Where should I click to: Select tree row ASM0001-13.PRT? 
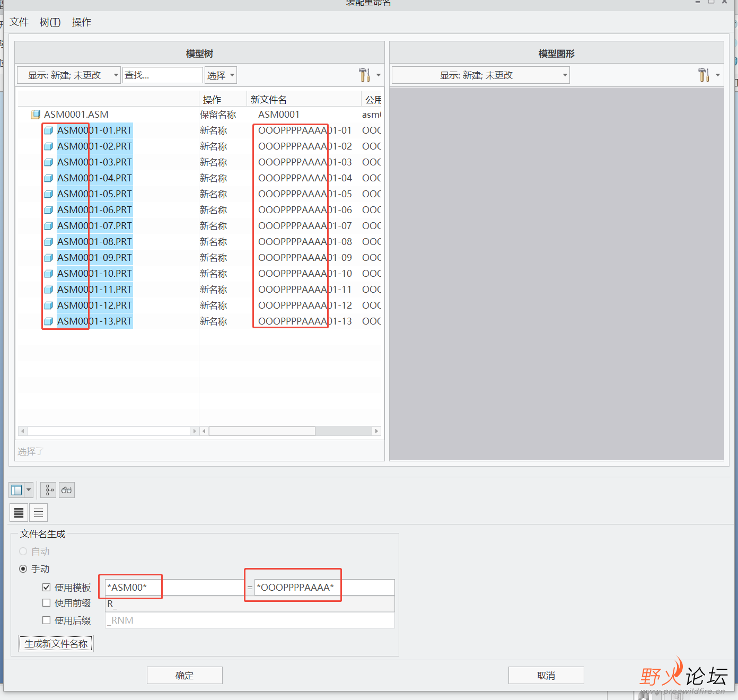click(94, 321)
